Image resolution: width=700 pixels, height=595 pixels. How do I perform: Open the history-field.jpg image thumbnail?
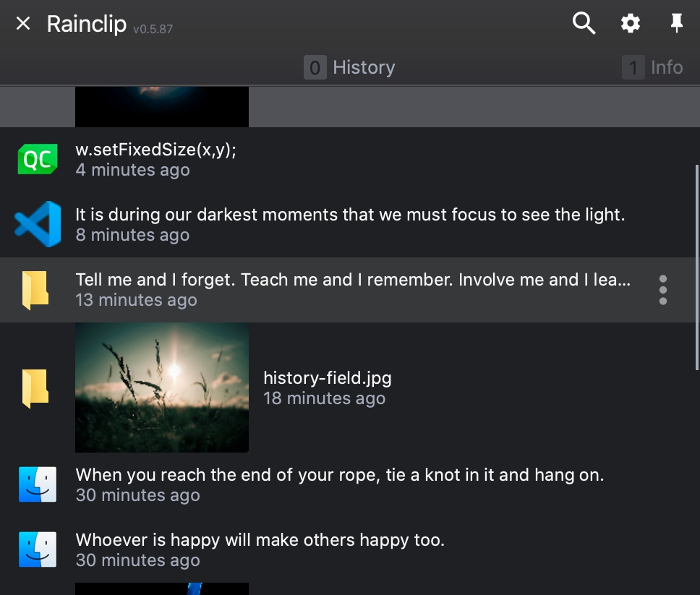(161, 388)
